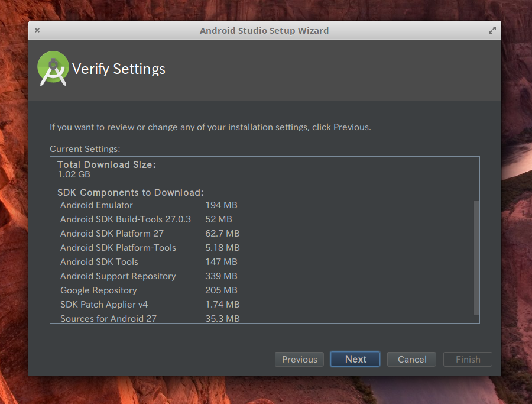This screenshot has width=532, height=404.
Task: Select the Android Emulator component row
Action: 96,205
